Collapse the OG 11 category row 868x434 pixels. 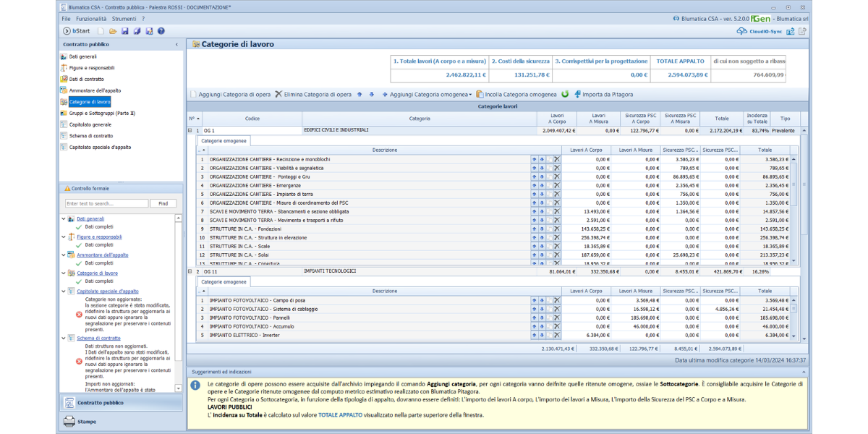point(190,272)
